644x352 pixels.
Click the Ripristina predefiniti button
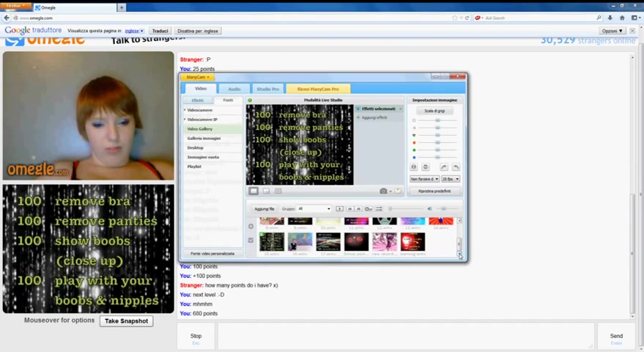434,191
